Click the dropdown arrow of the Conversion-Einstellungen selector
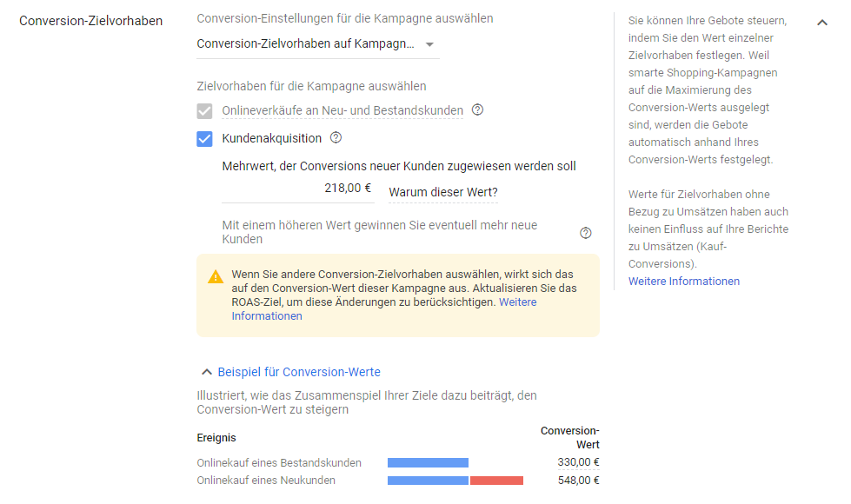Viewport: 851px width, 504px height. coord(428,43)
